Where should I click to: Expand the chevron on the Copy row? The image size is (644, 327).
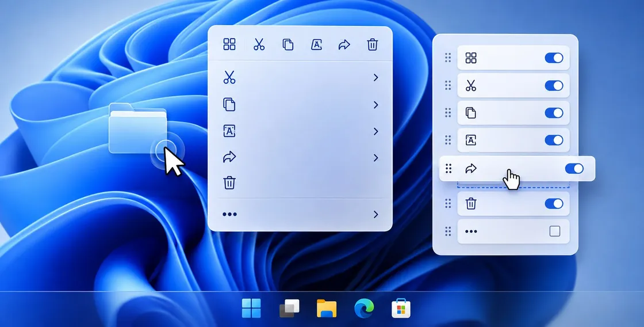(375, 105)
